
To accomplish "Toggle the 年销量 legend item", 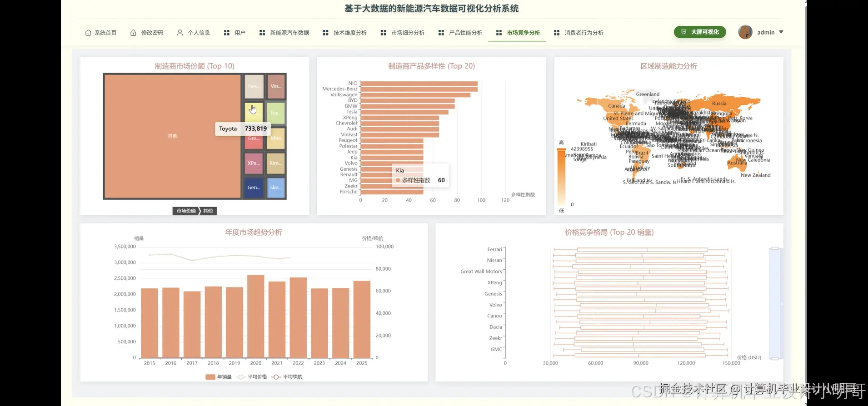I will point(219,377).
